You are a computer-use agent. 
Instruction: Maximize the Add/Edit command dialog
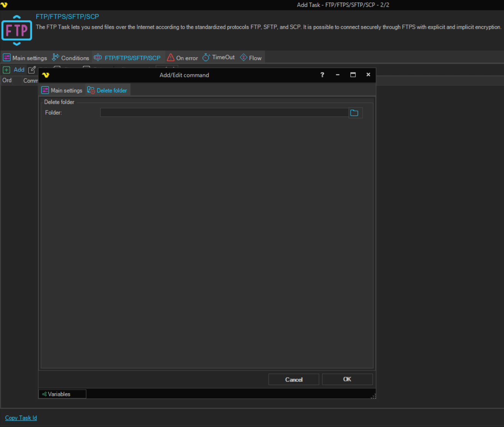(x=353, y=75)
